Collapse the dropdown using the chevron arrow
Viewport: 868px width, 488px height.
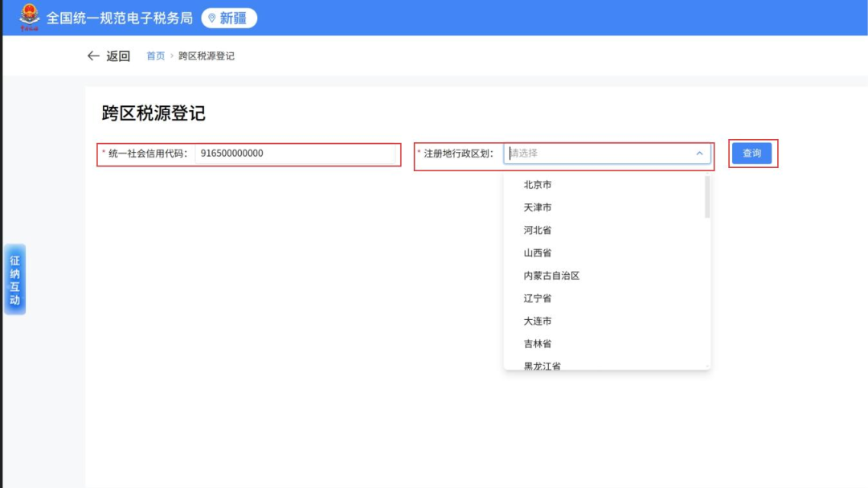[x=699, y=154]
